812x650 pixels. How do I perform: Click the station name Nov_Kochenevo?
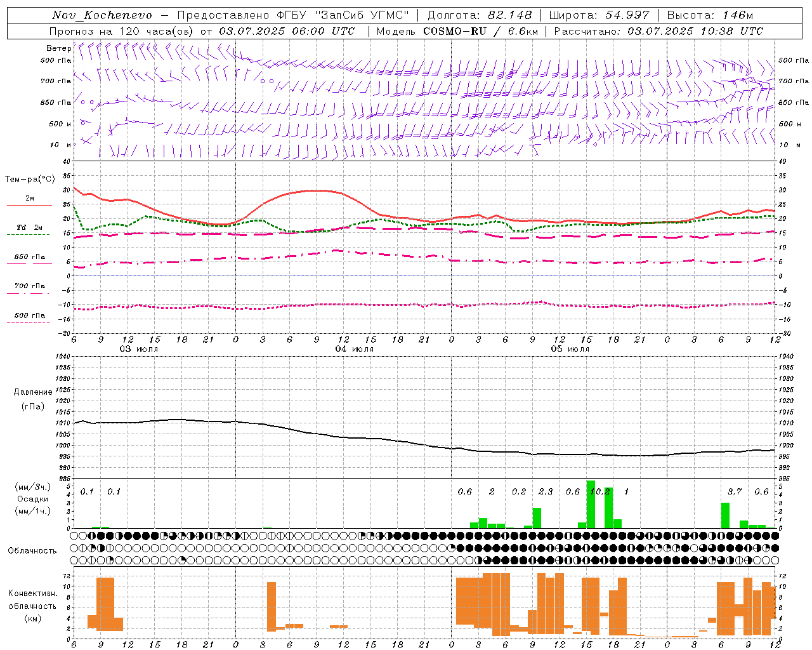point(102,15)
